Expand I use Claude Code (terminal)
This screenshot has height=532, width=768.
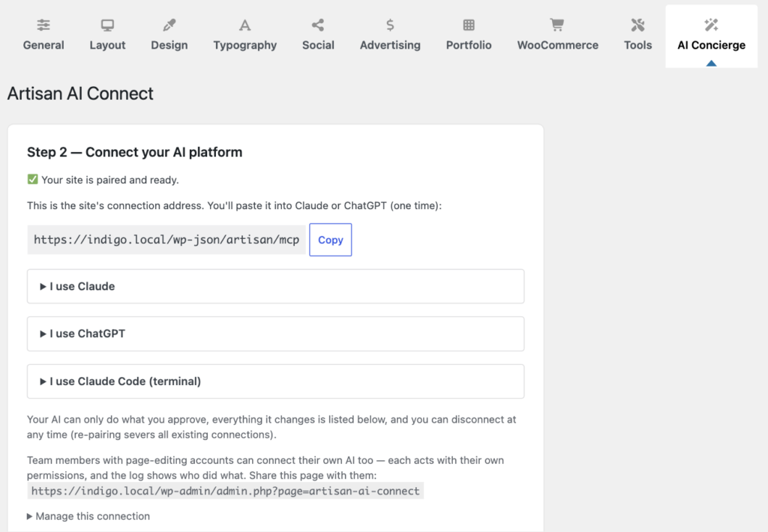pyautogui.click(x=275, y=381)
